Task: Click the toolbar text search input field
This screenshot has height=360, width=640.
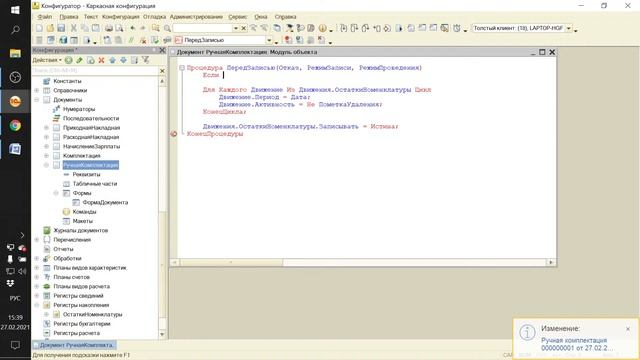Action: point(202,28)
